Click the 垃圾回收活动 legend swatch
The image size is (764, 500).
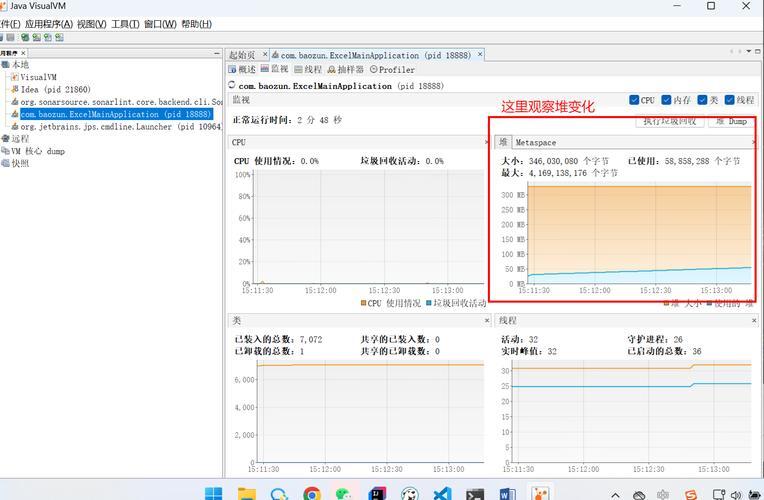point(429,303)
